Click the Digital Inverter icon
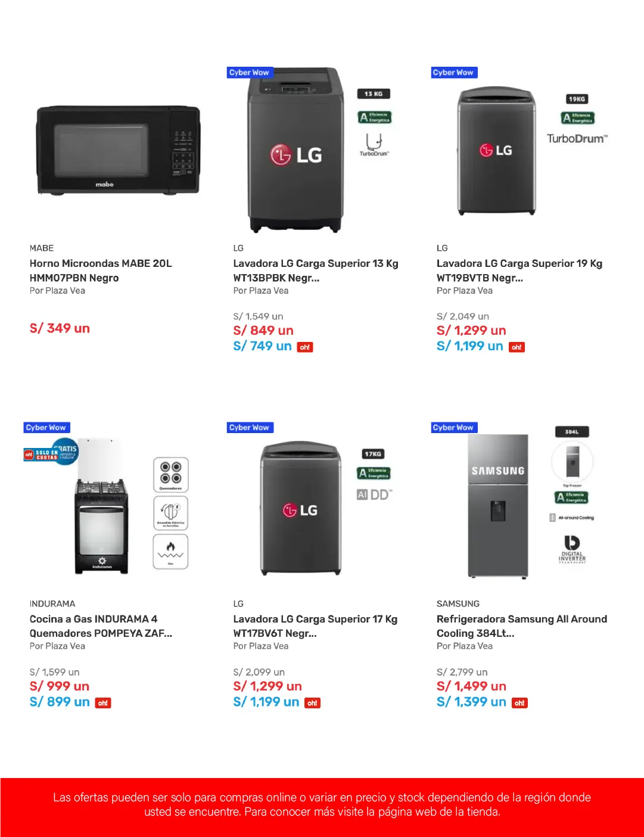 [572, 549]
